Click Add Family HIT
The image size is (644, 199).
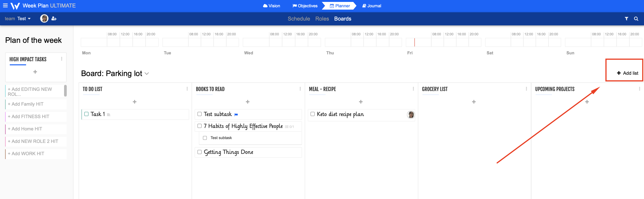[36, 104]
